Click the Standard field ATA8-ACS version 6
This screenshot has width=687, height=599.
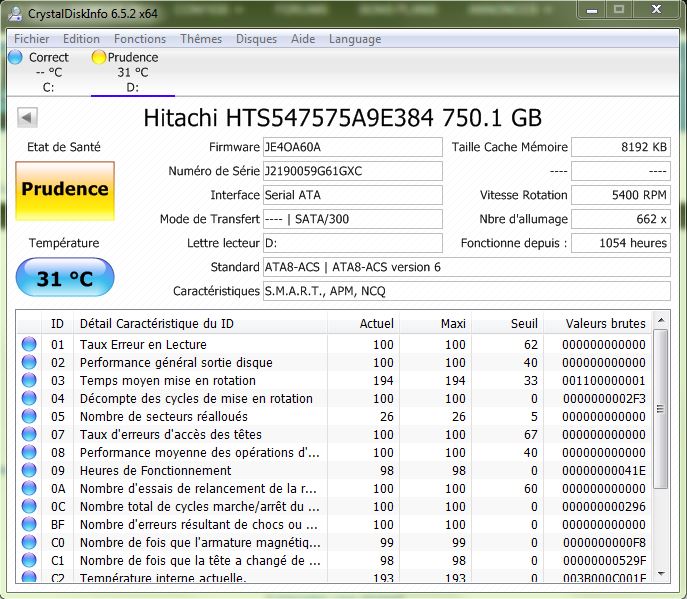pos(467,267)
